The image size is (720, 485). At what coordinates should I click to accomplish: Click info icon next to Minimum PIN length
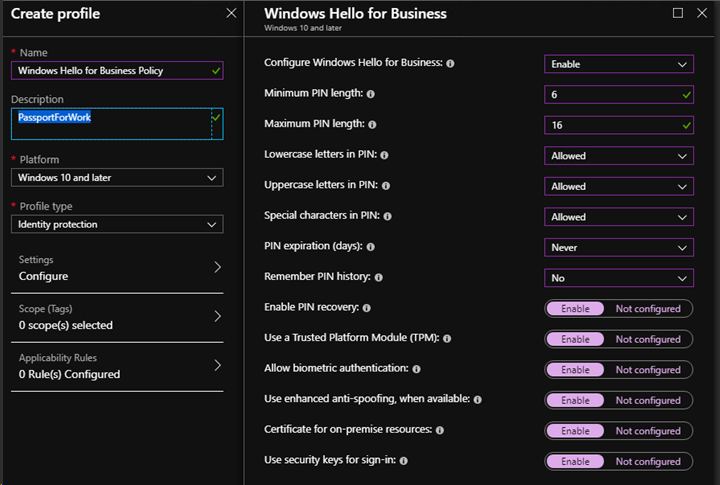coord(371,94)
